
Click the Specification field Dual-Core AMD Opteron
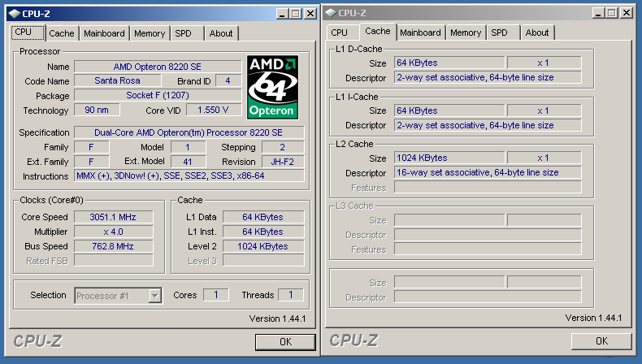189,132
